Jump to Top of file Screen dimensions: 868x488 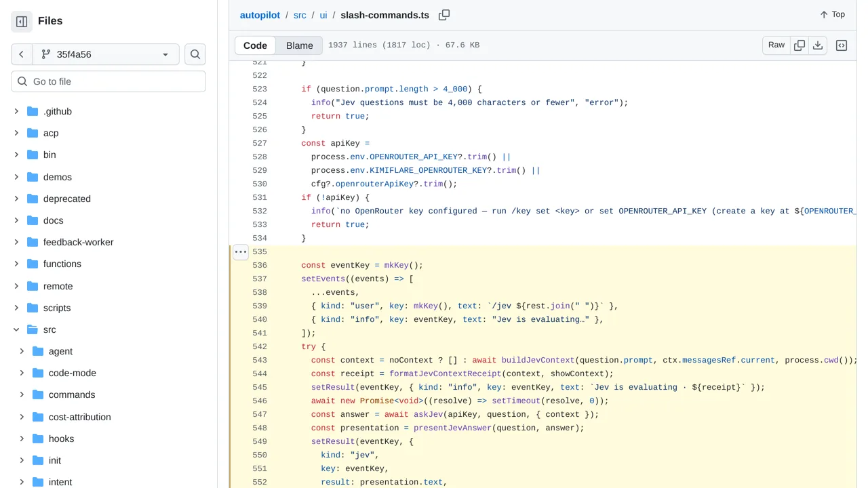coord(832,14)
